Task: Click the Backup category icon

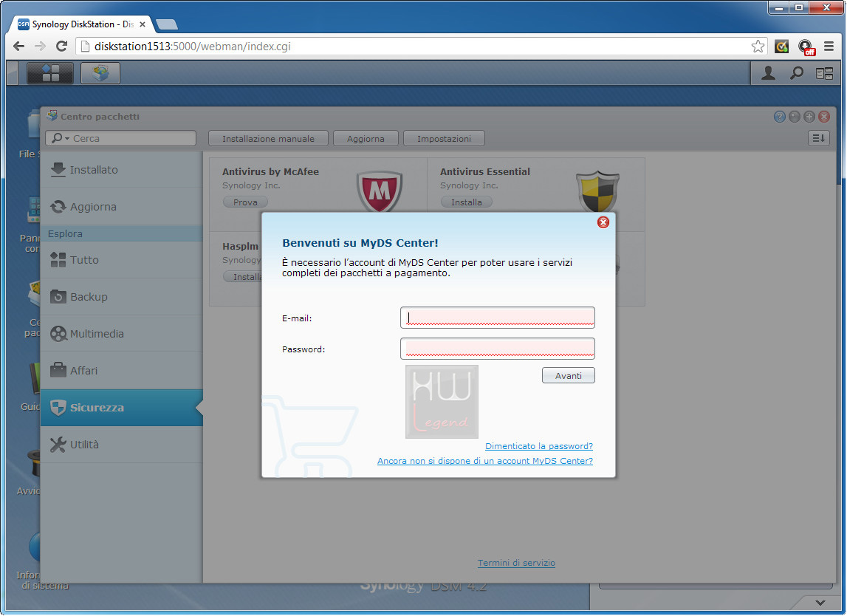Action: point(58,297)
